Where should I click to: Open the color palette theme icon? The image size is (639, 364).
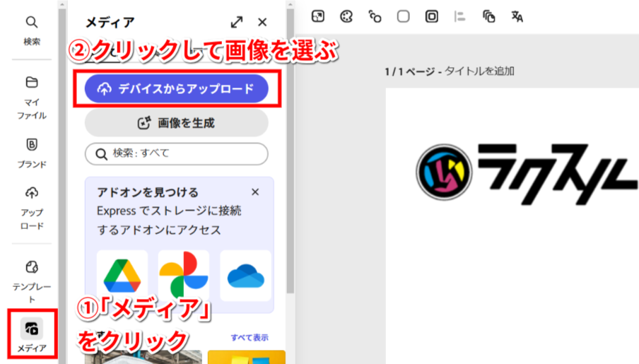tap(346, 16)
